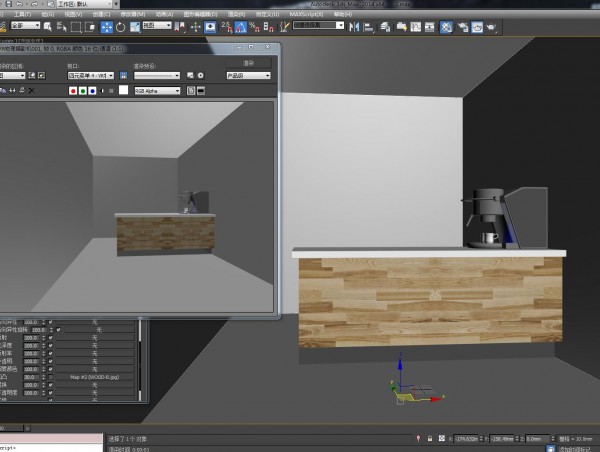
Task: Open the RGB Alpha channel dropdown
Action: [x=157, y=91]
